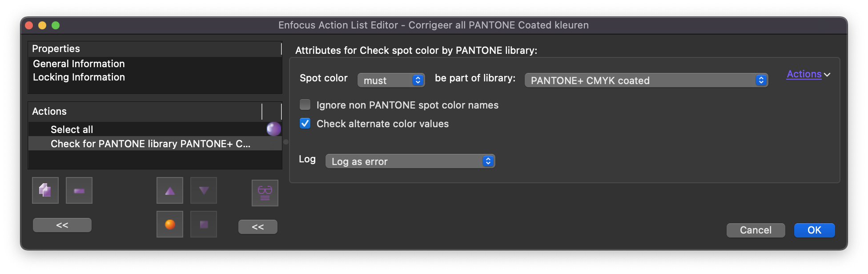This screenshot has height=274, width=868.
Task: Click the << button under duplicate icon
Action: tap(62, 225)
